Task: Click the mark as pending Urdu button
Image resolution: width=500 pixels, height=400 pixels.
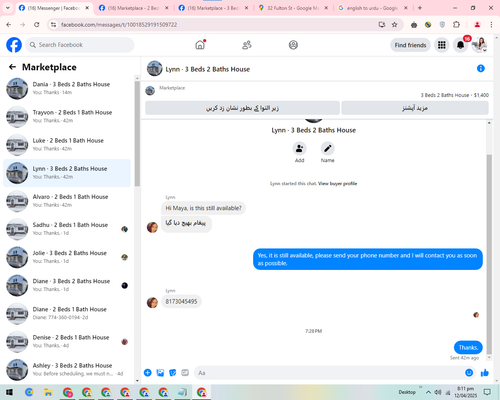Action: tap(242, 108)
